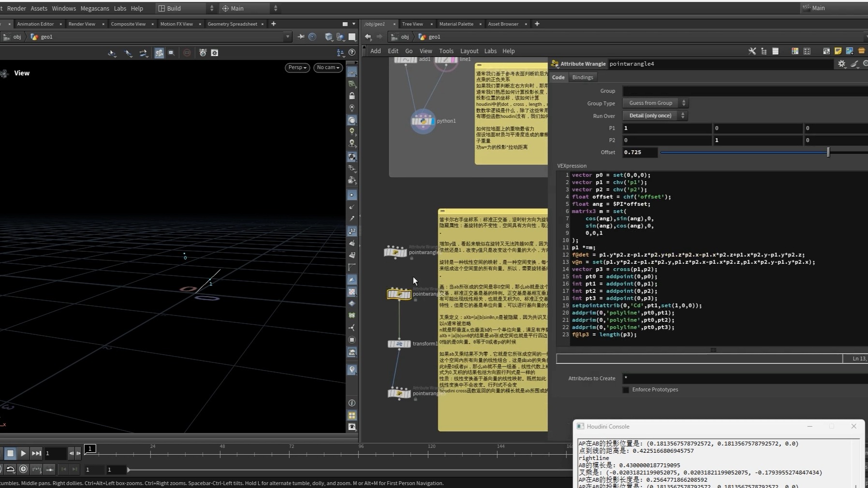Open the Attribute Wrangle gear settings icon
The image size is (868, 488).
click(841, 64)
